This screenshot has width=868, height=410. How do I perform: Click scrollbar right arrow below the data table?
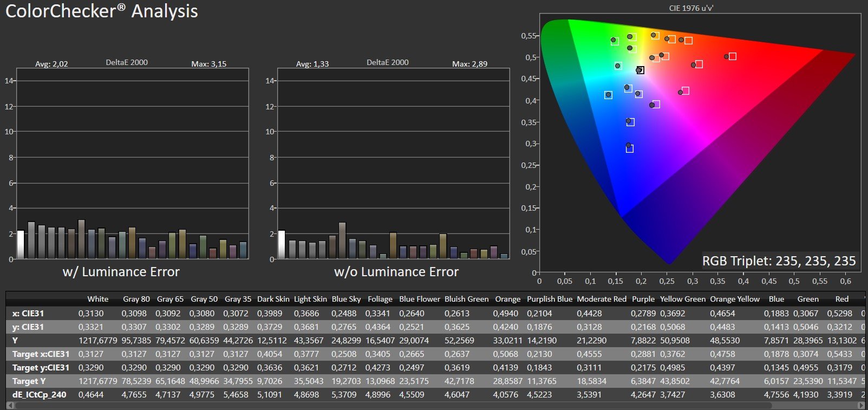[x=862, y=405]
